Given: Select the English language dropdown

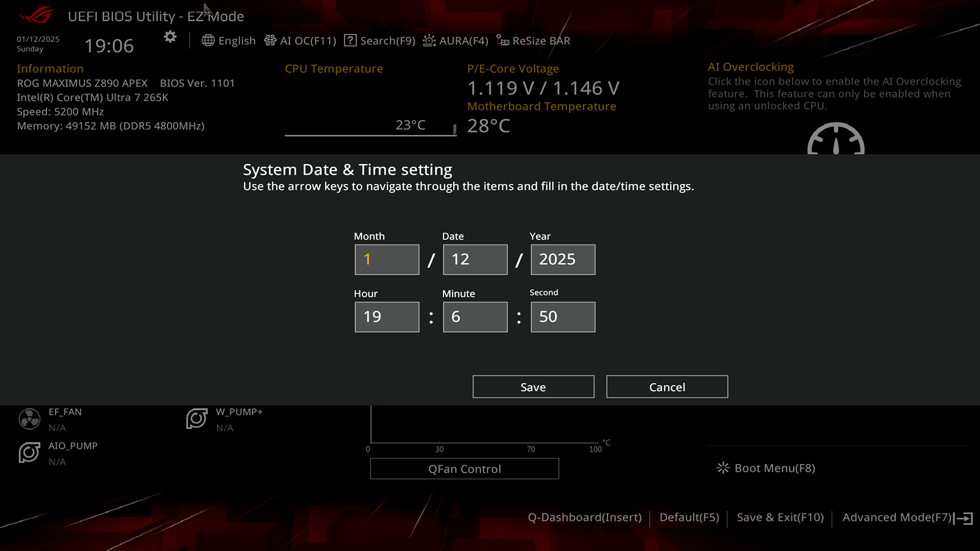Looking at the screenshot, I should [228, 40].
